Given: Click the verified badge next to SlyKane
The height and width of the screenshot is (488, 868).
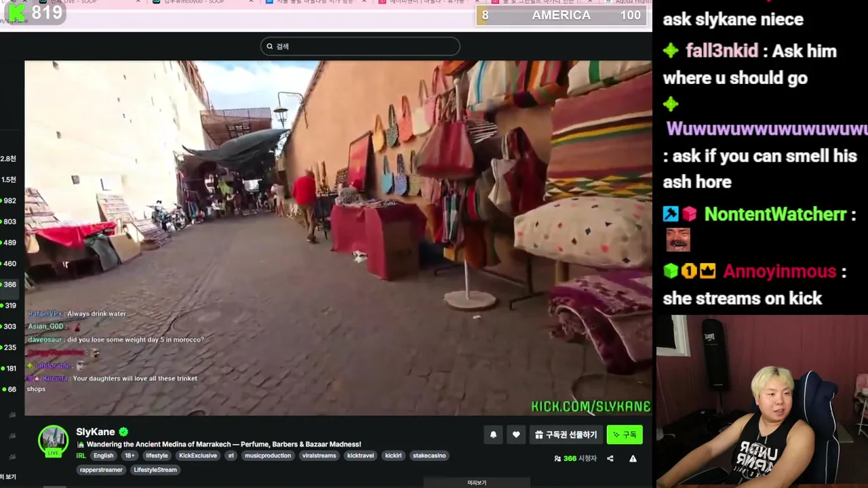Looking at the screenshot, I should pyautogui.click(x=123, y=432).
